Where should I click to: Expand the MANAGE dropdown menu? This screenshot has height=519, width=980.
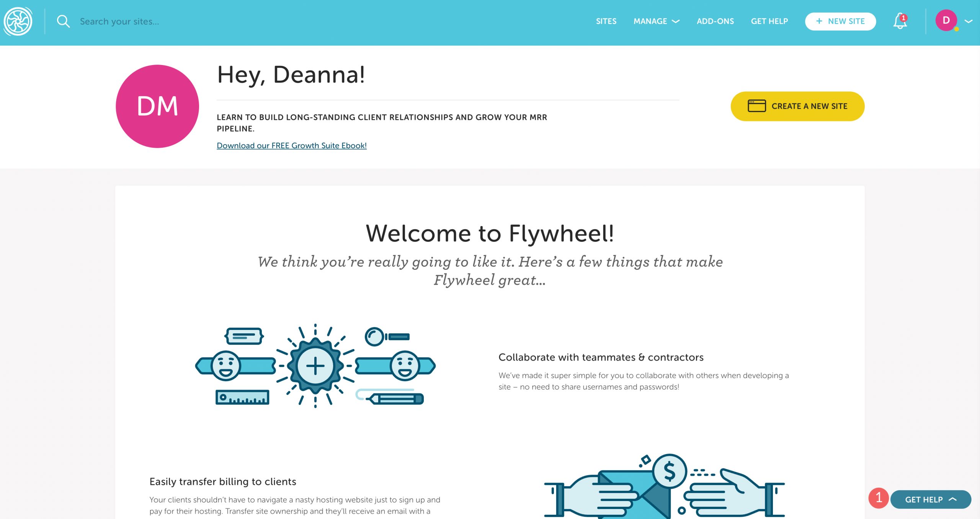[656, 21]
